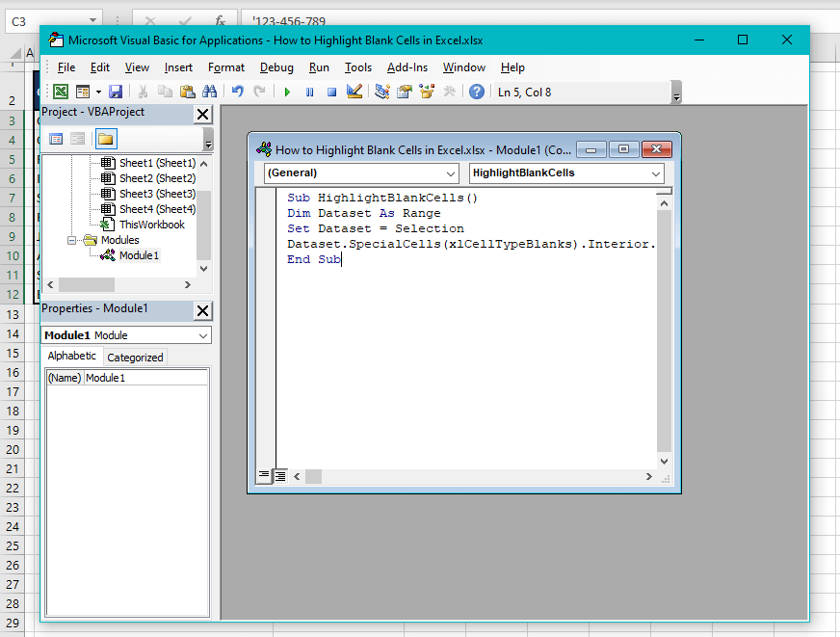
Task: Click the Break (pause) toolbar icon
Action: (x=309, y=93)
